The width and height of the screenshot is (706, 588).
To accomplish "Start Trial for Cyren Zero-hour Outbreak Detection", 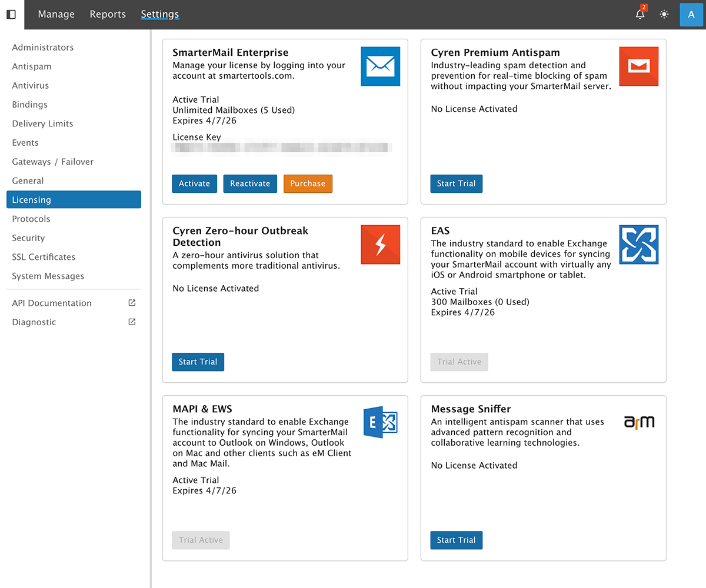I will [198, 362].
